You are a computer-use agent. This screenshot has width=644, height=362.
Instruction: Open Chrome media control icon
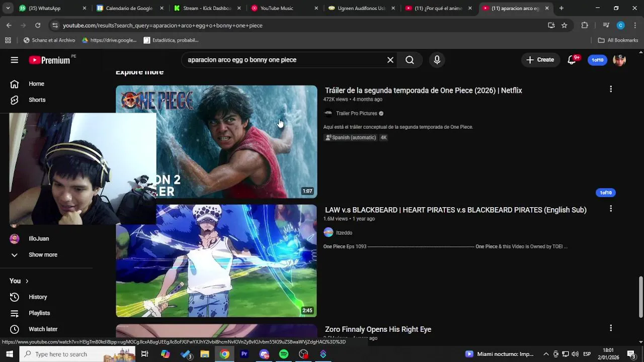click(x=606, y=25)
